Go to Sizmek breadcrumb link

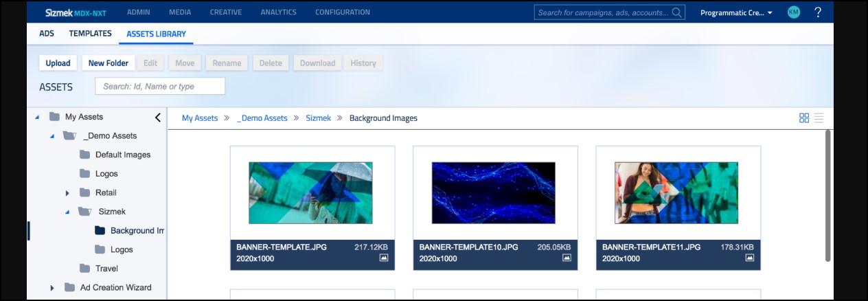(319, 118)
